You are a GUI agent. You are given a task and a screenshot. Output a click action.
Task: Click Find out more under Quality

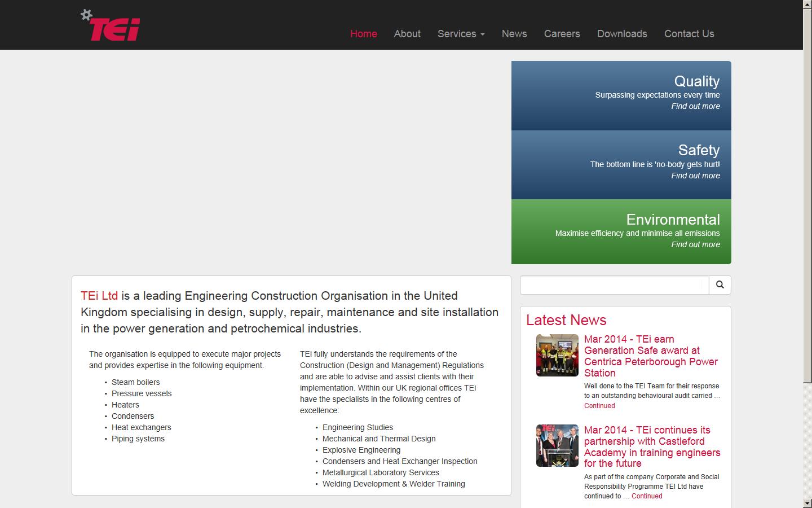[695, 106]
